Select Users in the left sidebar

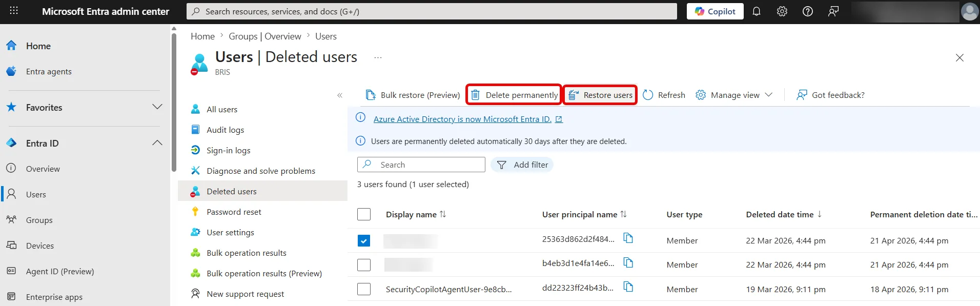tap(36, 194)
